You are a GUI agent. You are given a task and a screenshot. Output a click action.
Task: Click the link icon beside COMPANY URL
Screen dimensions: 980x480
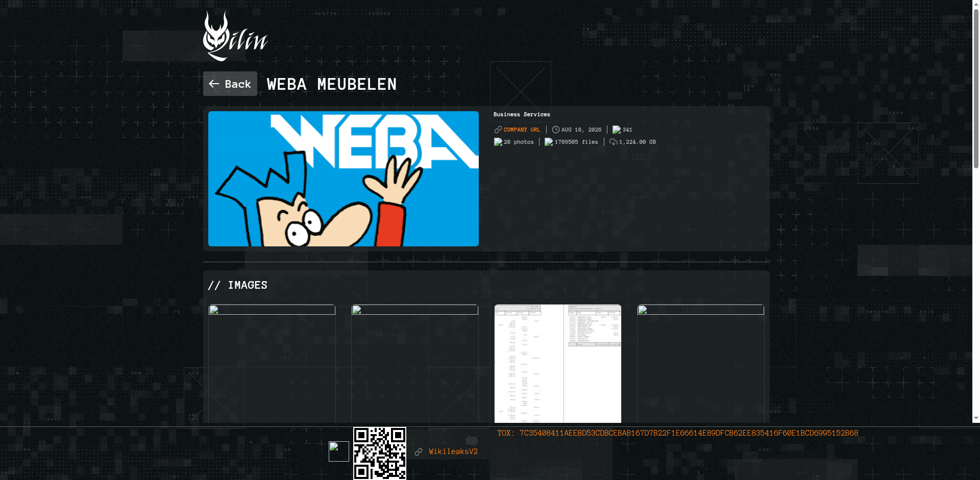coord(498,130)
